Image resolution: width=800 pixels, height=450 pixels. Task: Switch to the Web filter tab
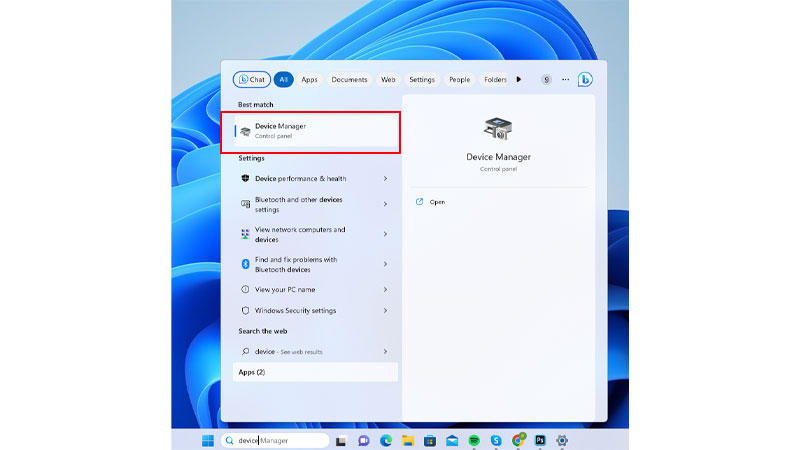coord(388,80)
